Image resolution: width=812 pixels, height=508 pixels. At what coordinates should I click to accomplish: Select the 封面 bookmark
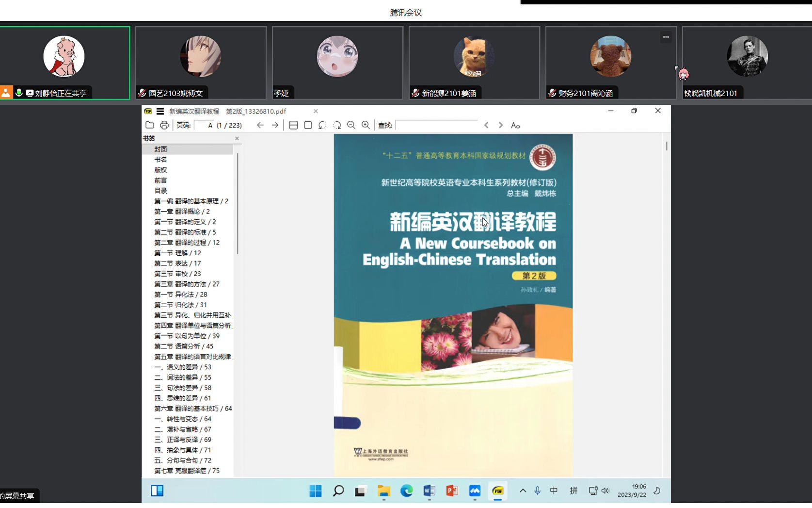160,149
